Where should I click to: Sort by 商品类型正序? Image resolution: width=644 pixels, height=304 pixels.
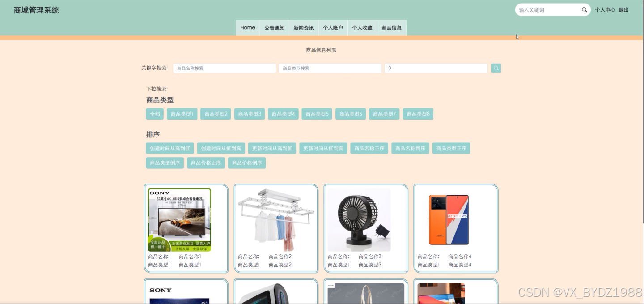[x=451, y=149]
